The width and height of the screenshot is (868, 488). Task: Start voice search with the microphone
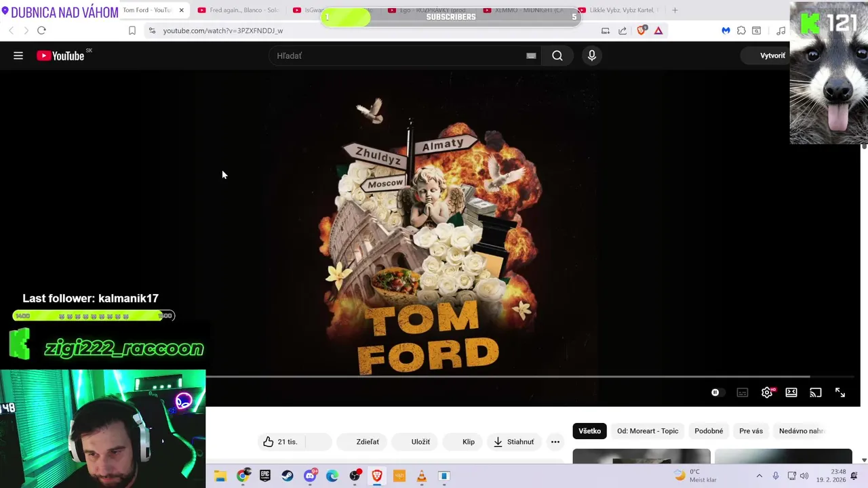[592, 56]
